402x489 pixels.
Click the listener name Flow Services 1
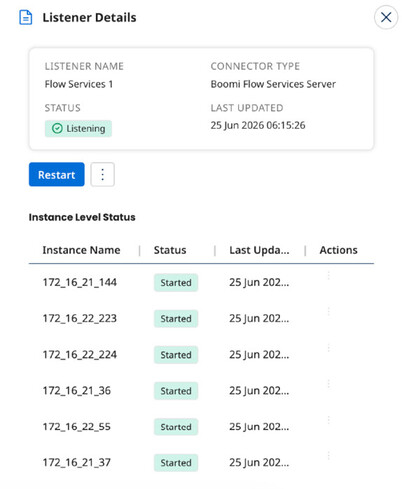(x=79, y=84)
